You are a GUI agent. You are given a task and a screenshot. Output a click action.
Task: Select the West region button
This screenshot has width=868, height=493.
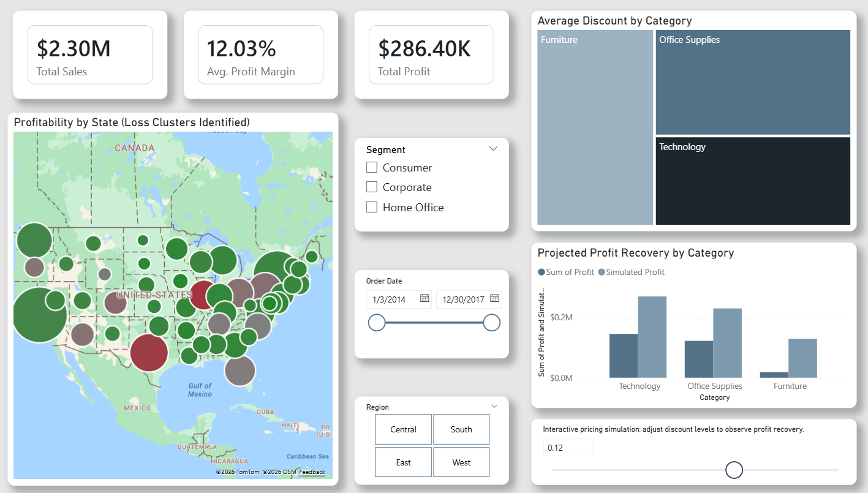pyautogui.click(x=461, y=462)
